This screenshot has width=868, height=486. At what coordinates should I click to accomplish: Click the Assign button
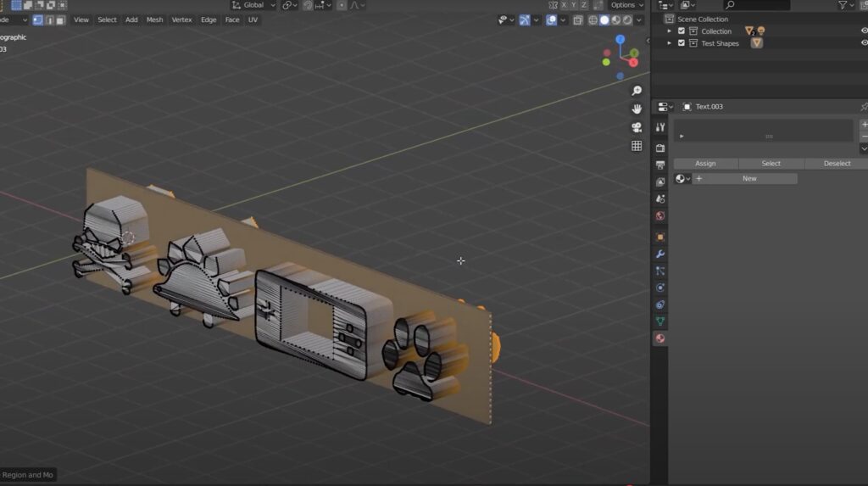pyautogui.click(x=705, y=164)
